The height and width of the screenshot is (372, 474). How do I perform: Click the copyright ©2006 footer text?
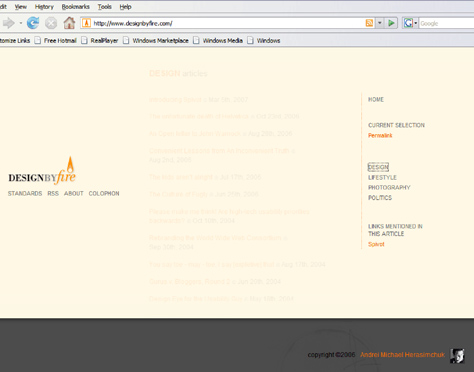pos(331,355)
